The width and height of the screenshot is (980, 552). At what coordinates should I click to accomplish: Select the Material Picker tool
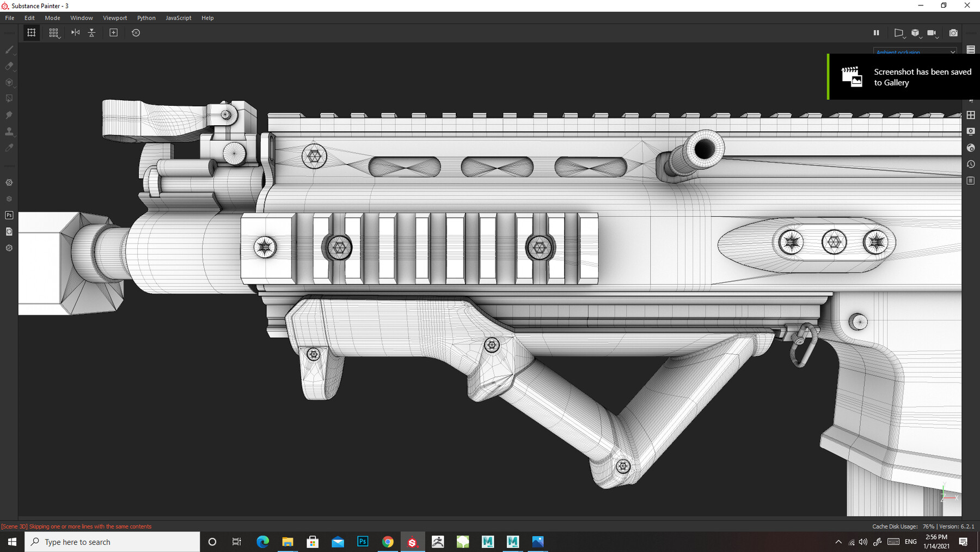tap(9, 147)
